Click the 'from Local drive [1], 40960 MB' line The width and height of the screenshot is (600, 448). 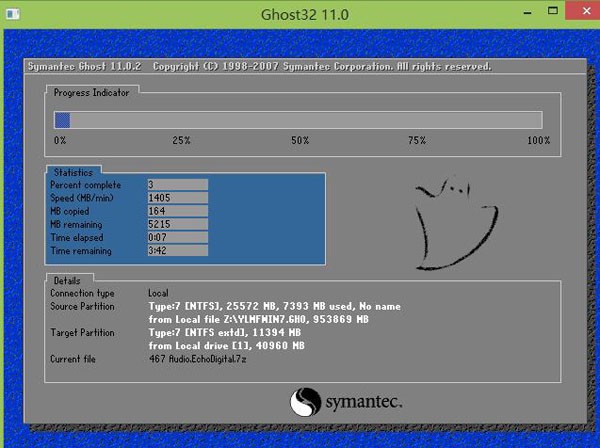coord(227,346)
